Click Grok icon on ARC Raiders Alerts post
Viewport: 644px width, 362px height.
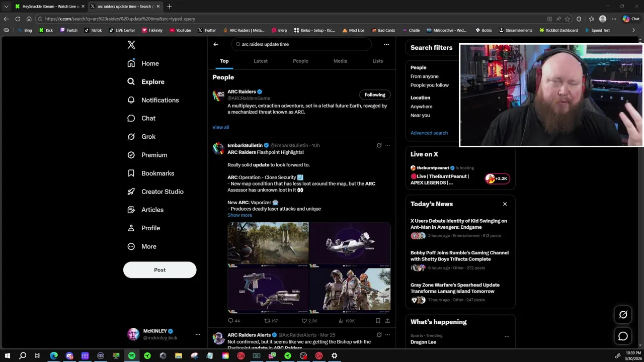[x=379, y=335]
